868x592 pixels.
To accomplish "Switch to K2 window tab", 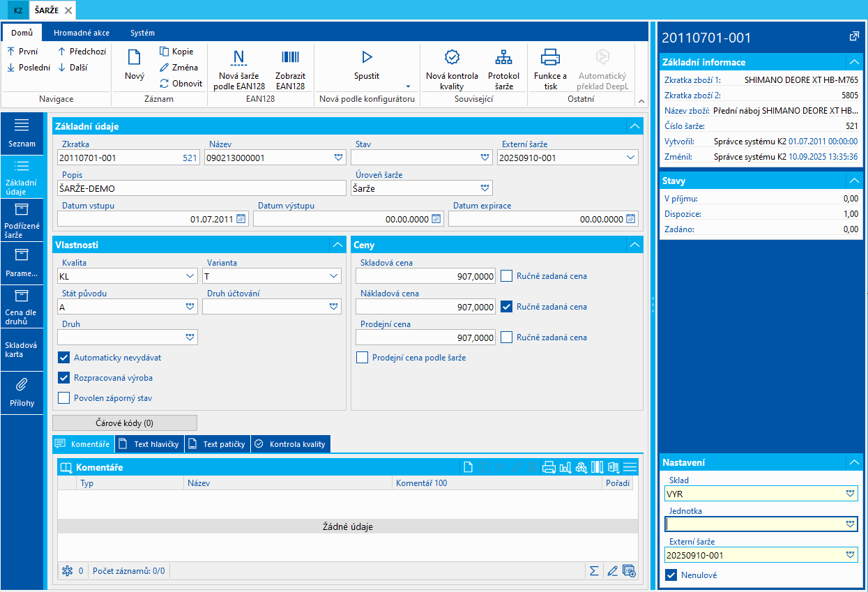I will click(18, 10).
